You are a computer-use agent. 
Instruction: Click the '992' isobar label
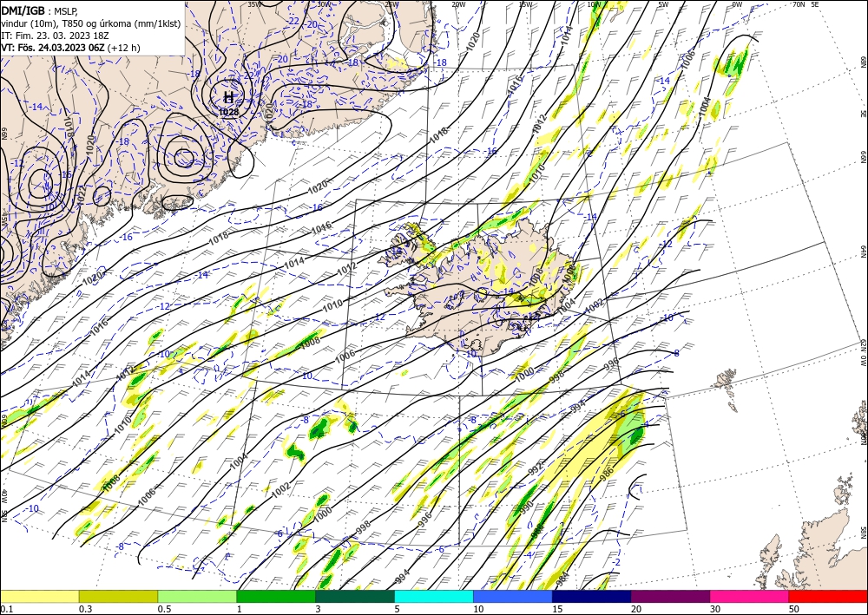point(536,469)
